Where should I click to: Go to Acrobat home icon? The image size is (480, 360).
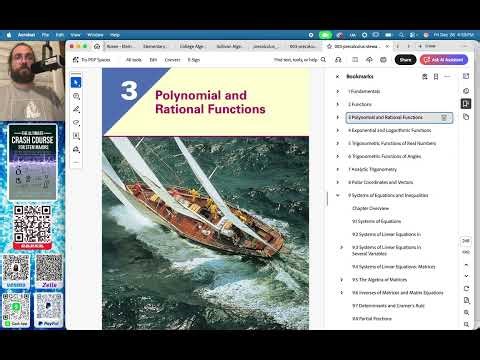(97, 46)
